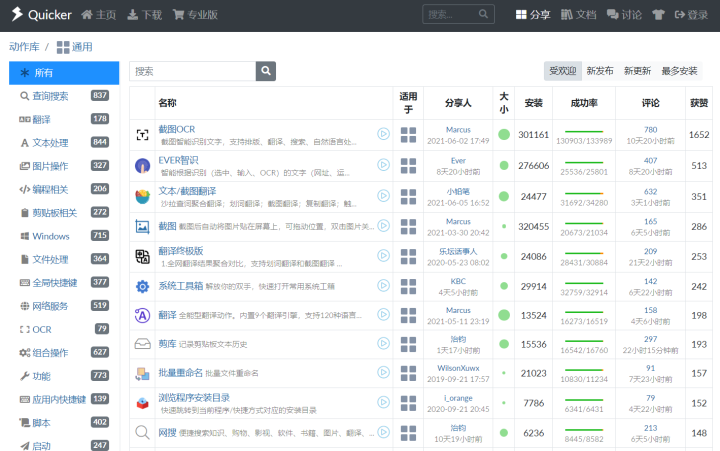
Task: Open the 翻译终极版 action
Action: pos(181,251)
